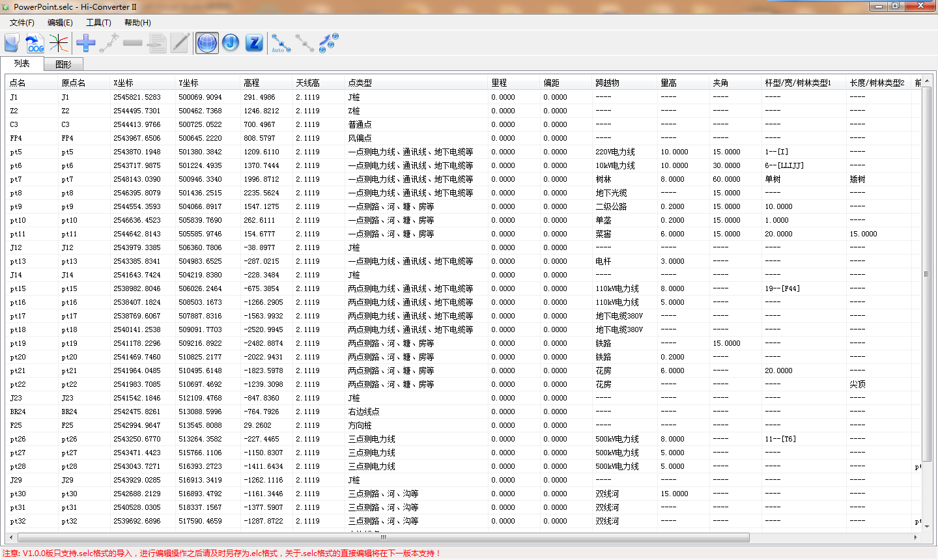Click the 跨越物 column header
The width and height of the screenshot is (938, 560).
[x=625, y=83]
